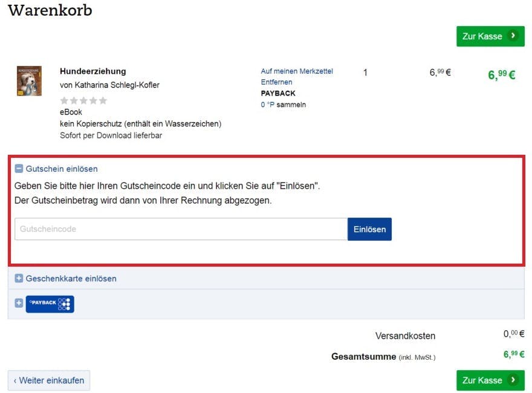Viewport: 532px width, 393px height.
Task: Focus the Gutscheincode input field
Action: 181,229
